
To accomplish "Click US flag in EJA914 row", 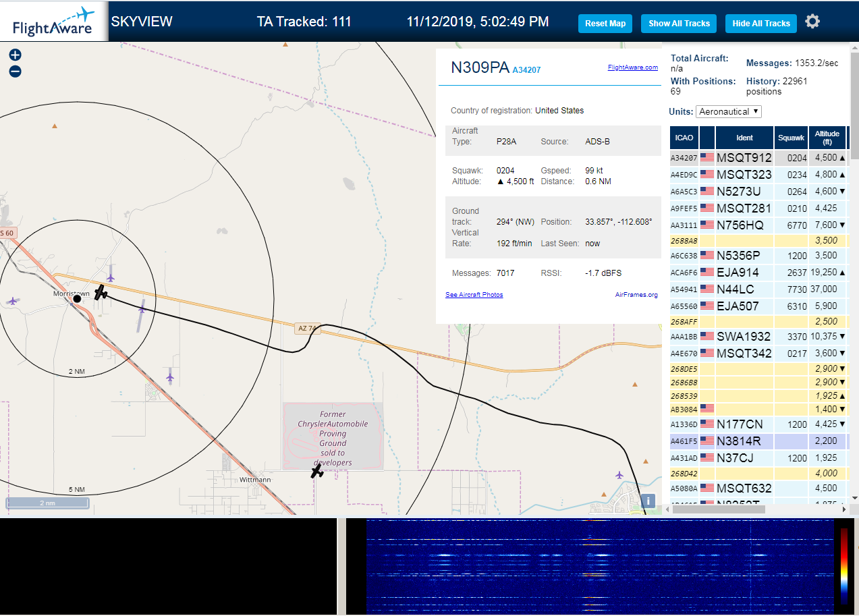I will pyautogui.click(x=707, y=272).
